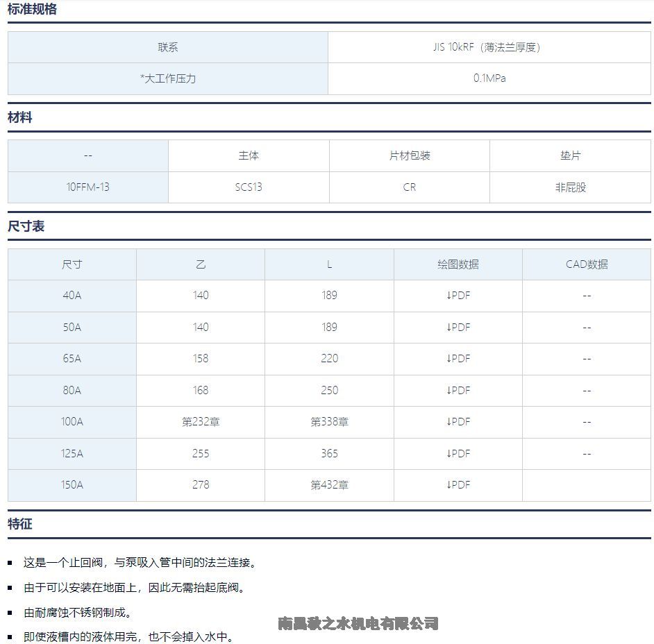Click the 尺寸表 section heading
Viewport: 654px width, 644px height.
click(26, 227)
